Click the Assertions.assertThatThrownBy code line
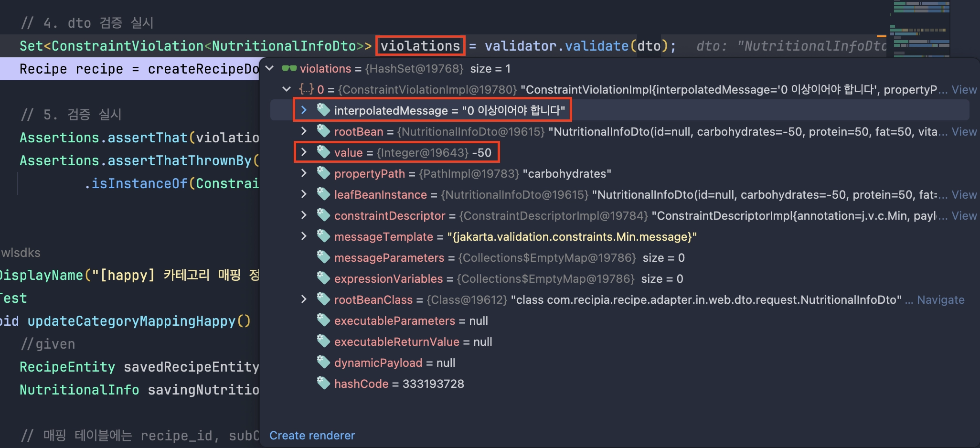This screenshot has width=980, height=448. [139, 160]
